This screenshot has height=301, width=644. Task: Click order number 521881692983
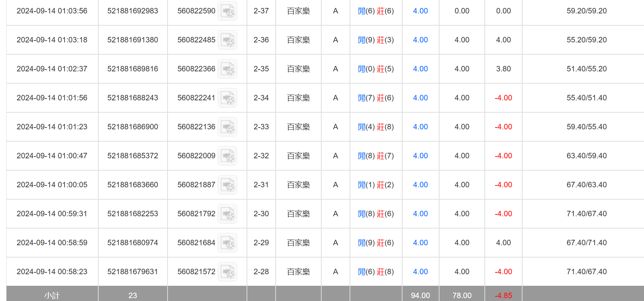point(133,11)
